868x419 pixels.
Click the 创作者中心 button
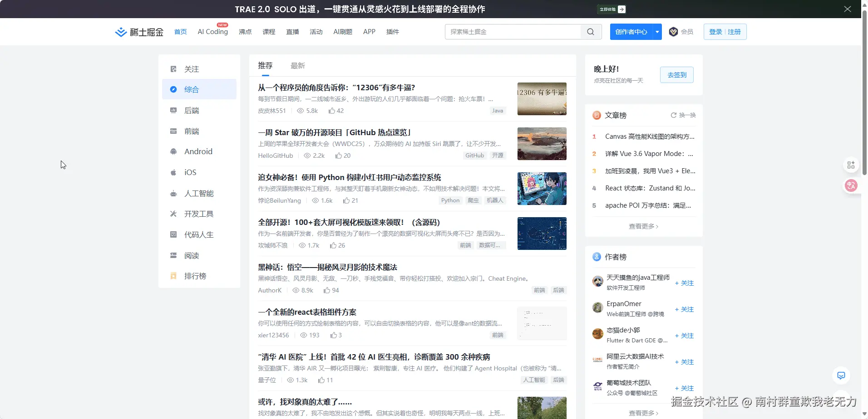tap(631, 32)
